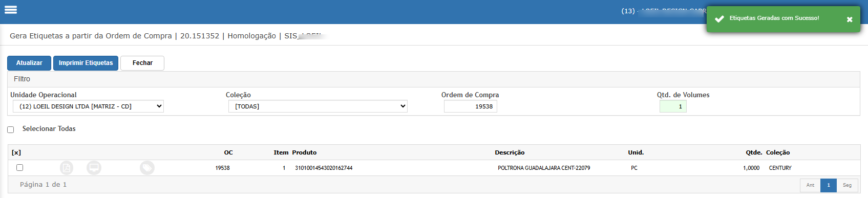The height and width of the screenshot is (198, 868).
Task: Check the row checkbox for OC 19538
Action: click(19, 167)
